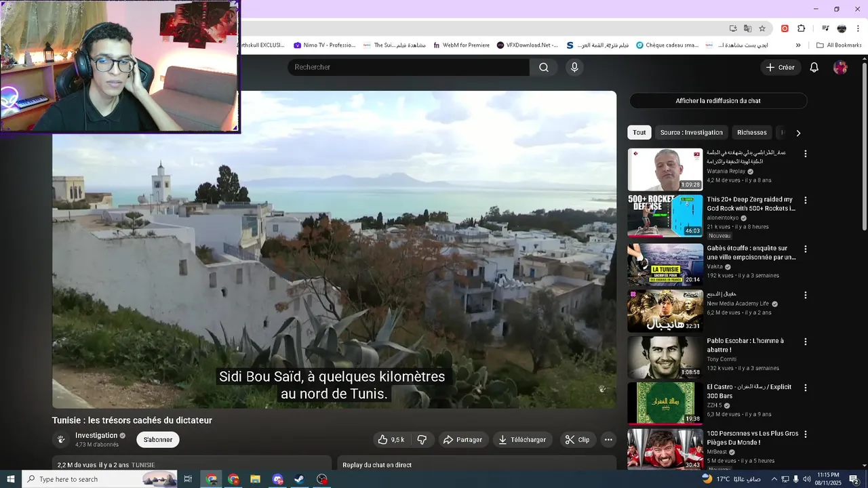Screen dimensions: 868x488
Task: Open options for Deep Zerg video
Action: point(806,201)
